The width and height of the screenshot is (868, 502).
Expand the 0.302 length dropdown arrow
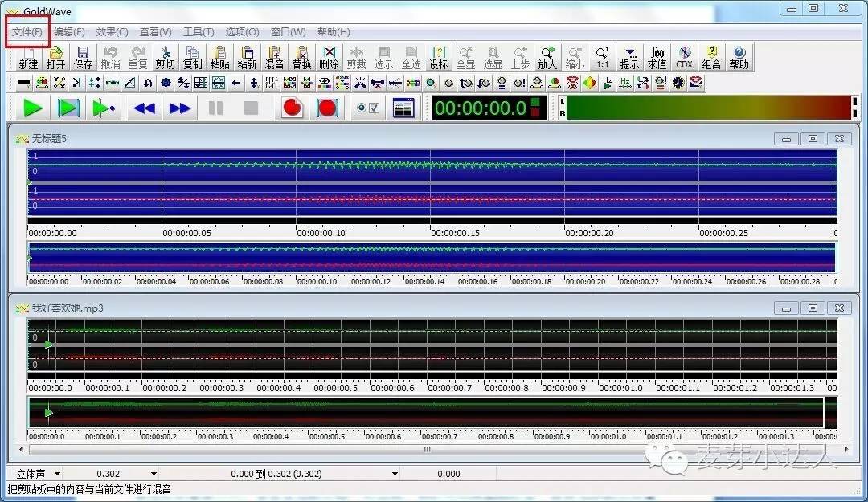[154, 474]
